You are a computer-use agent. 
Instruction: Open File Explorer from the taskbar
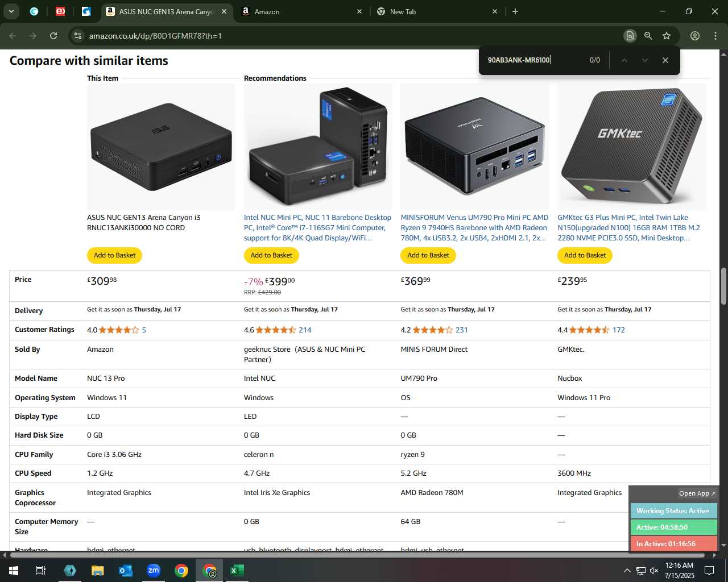98,571
